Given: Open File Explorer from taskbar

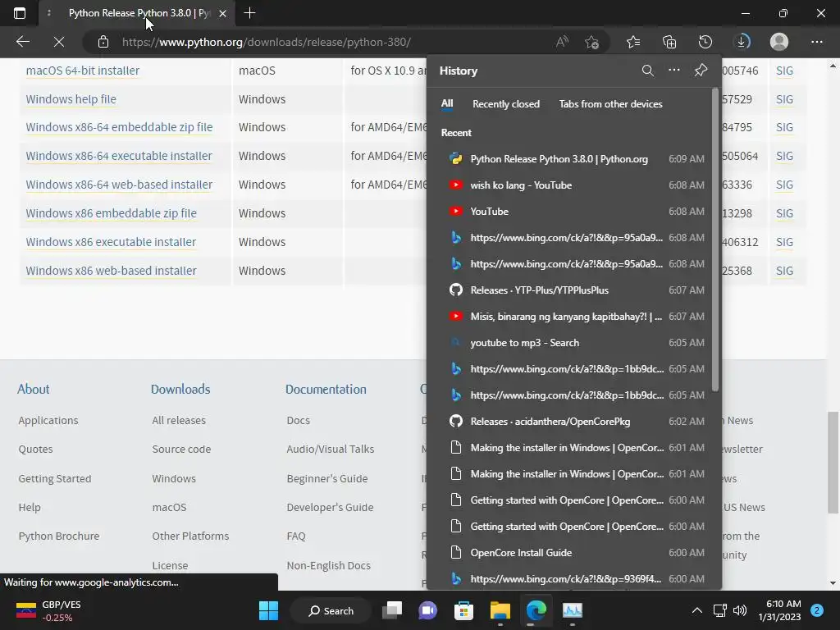Looking at the screenshot, I should coord(500,610).
